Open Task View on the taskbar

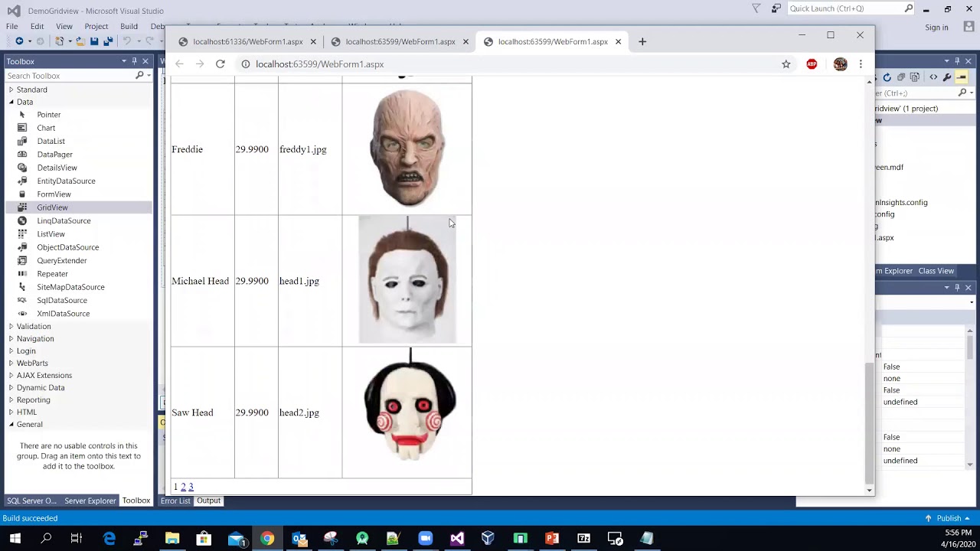76,539
